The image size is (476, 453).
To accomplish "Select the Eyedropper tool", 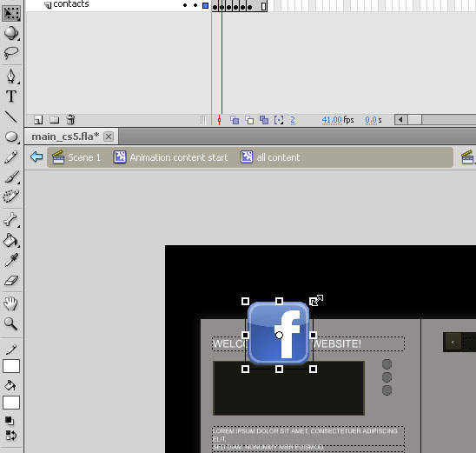I will tap(11, 260).
